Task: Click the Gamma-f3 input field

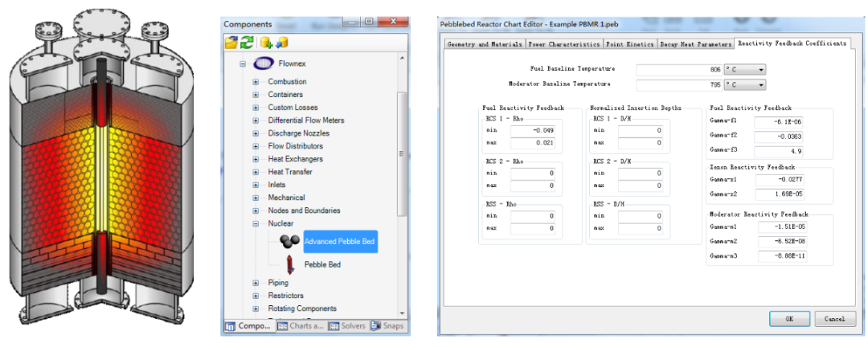Action: (780, 152)
